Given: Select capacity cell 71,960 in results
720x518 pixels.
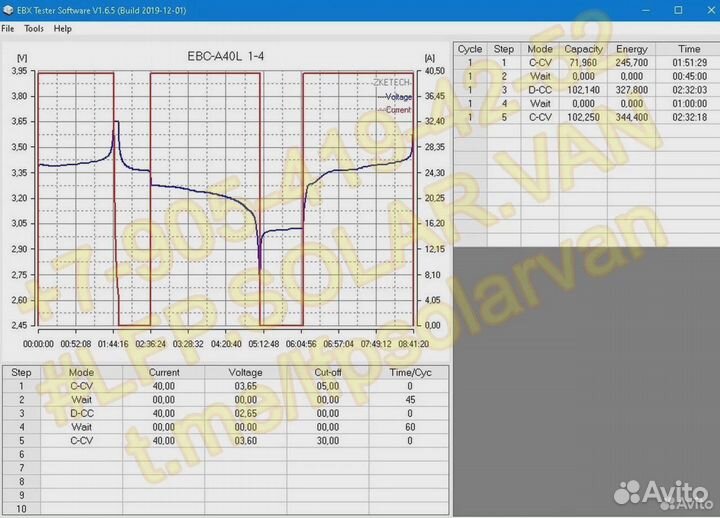Looking at the screenshot, I should (583, 62).
